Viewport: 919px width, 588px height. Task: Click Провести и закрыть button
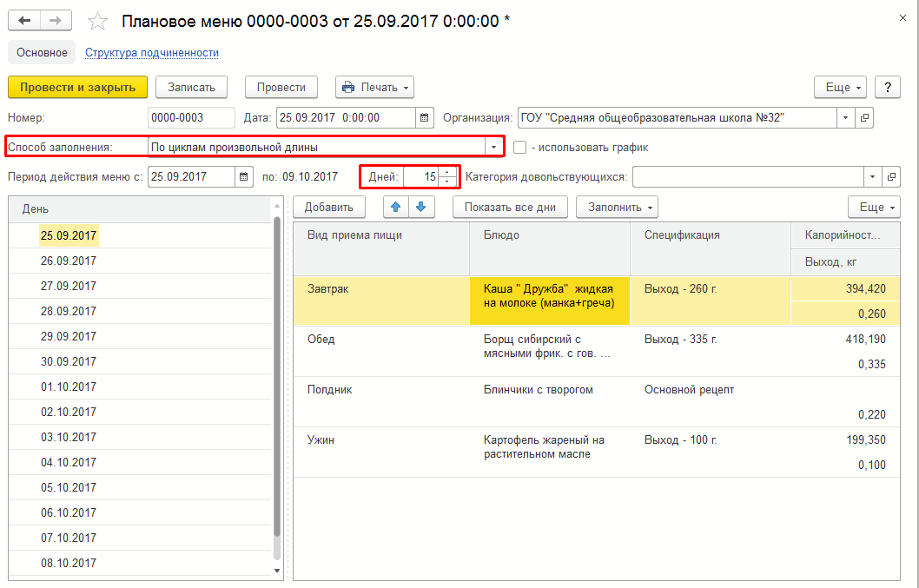click(77, 88)
